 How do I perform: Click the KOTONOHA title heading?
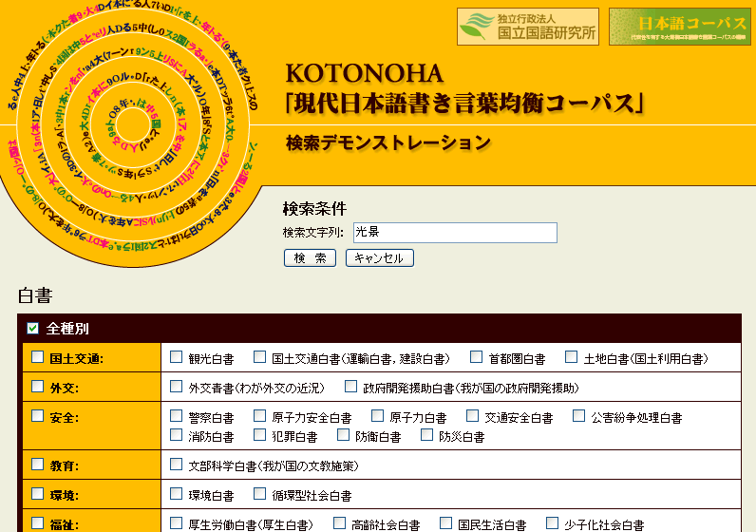[365, 74]
